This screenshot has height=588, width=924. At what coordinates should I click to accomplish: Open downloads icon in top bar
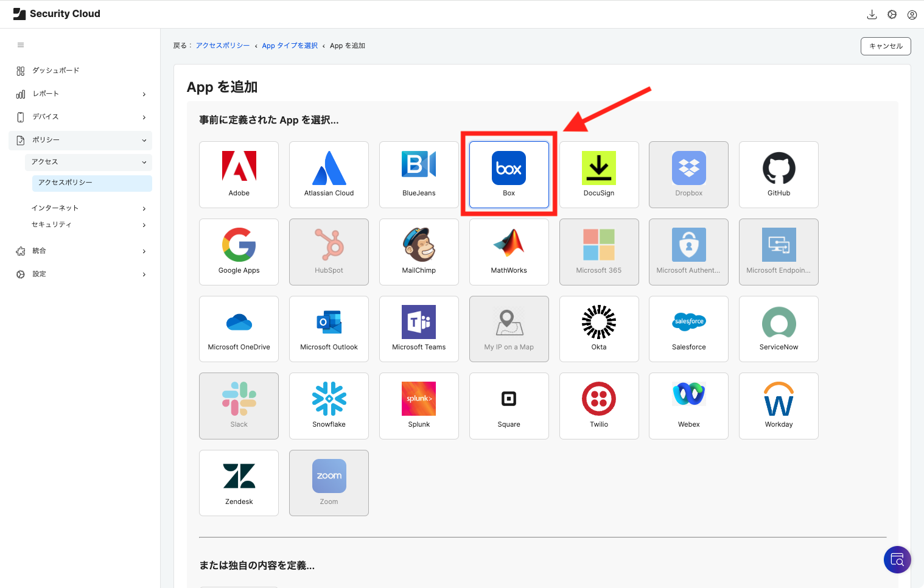[x=872, y=15]
